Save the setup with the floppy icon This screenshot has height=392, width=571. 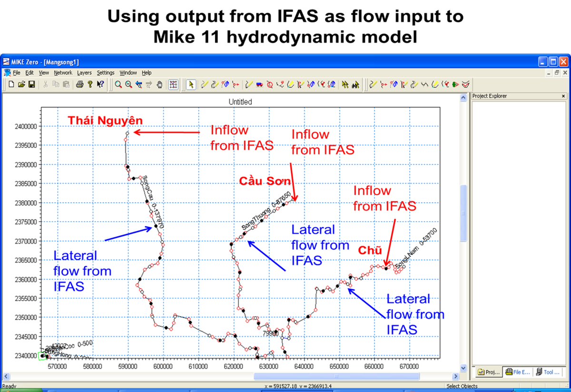[x=31, y=84]
